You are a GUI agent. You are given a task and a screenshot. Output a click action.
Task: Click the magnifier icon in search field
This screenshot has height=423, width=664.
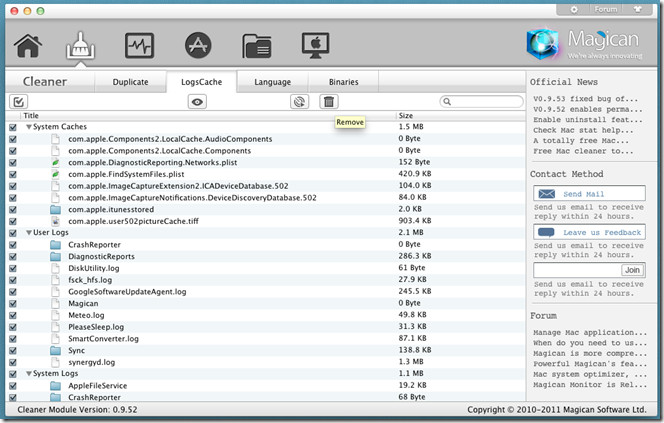447,102
